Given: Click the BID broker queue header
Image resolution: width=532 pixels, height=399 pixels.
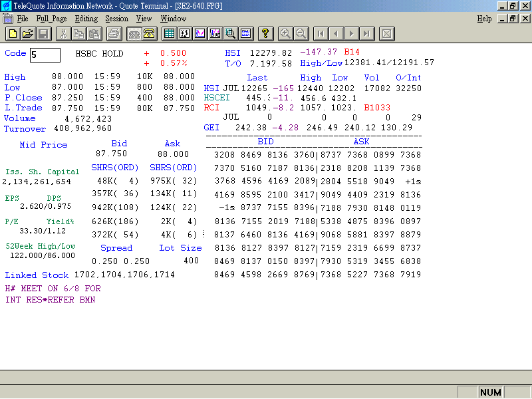Looking at the screenshot, I should click(x=265, y=142).
